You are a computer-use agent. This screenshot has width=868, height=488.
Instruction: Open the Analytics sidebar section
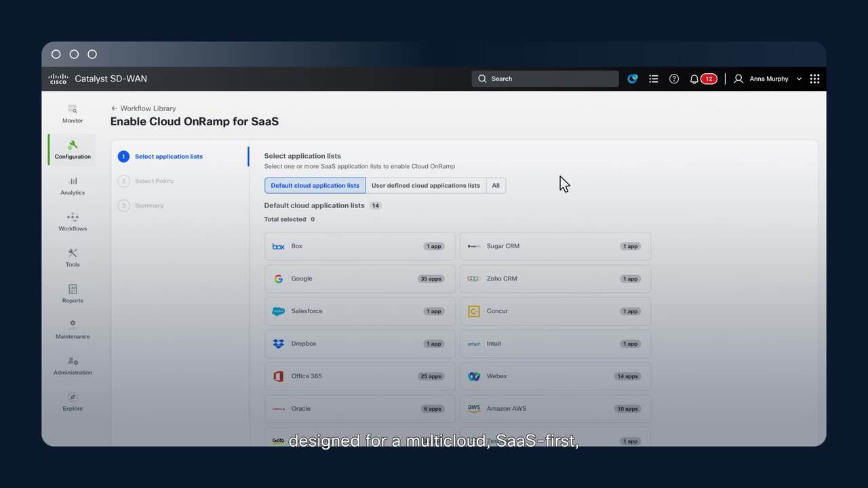tap(73, 186)
